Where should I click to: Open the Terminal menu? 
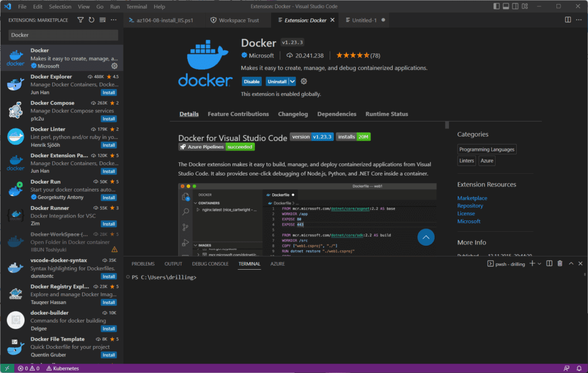(x=137, y=6)
